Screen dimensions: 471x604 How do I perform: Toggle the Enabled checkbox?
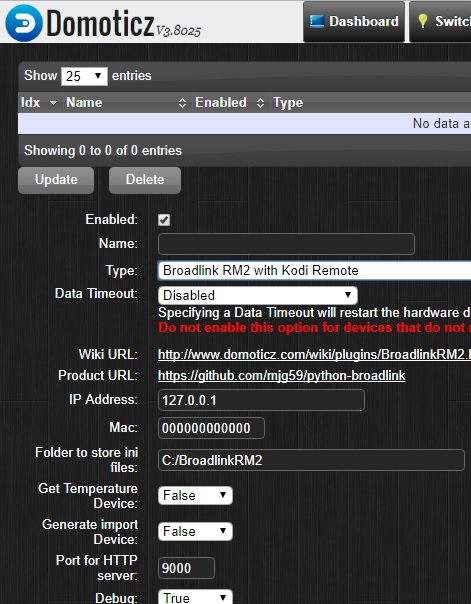[x=164, y=220]
